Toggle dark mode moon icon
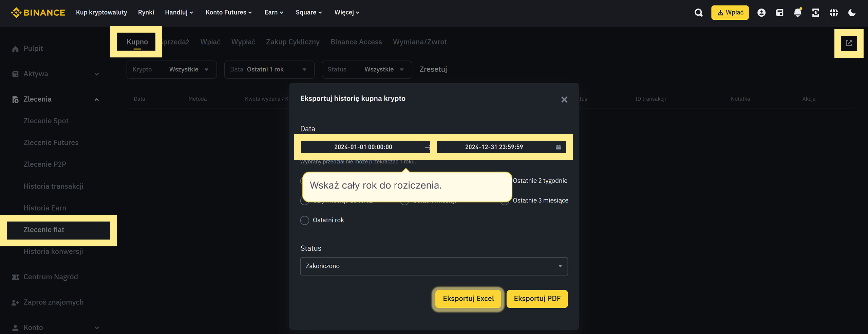 (x=852, y=13)
